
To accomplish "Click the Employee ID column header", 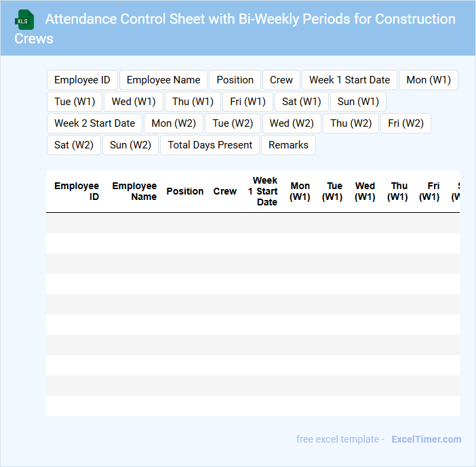I will 77,191.
